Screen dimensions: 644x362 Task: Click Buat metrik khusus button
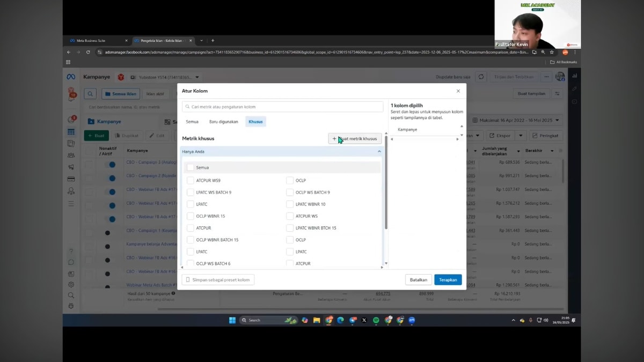tap(355, 138)
